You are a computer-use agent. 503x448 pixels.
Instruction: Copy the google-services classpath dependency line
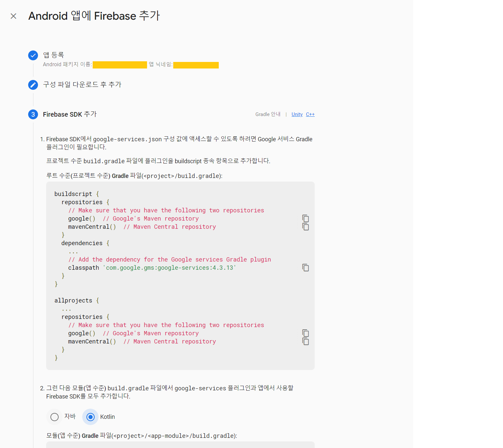[x=306, y=268]
